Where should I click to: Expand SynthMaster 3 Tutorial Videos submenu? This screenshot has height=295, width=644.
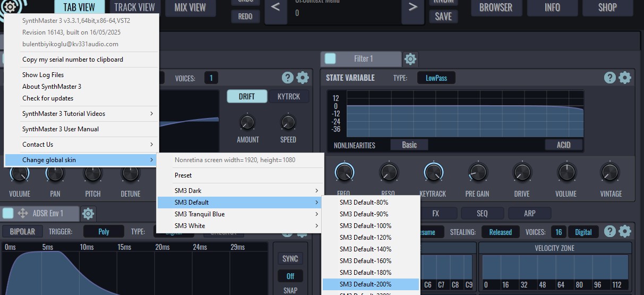(82, 114)
